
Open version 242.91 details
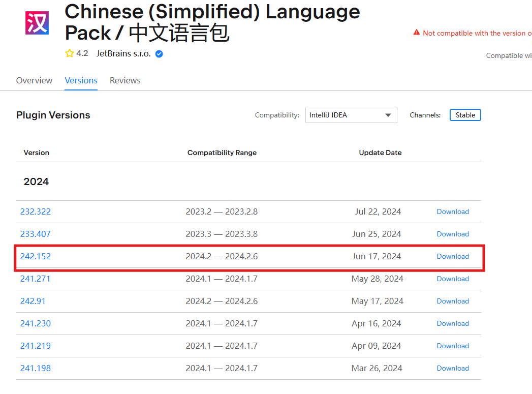[x=33, y=301]
